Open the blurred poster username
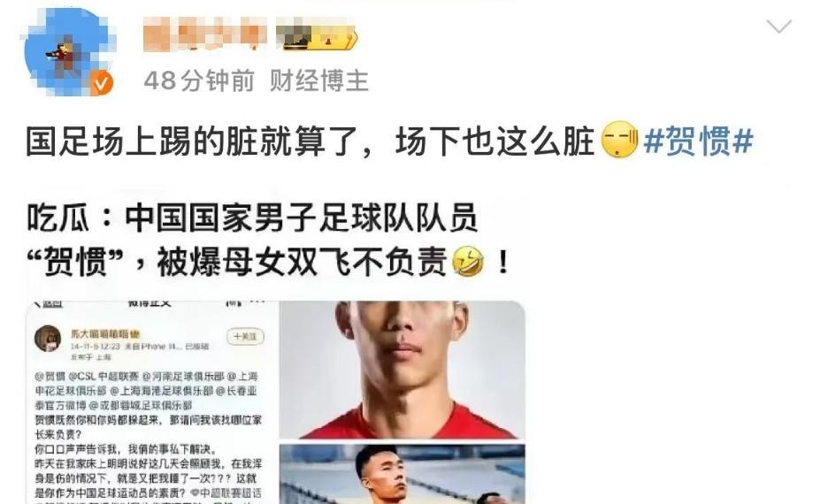 coord(205,34)
